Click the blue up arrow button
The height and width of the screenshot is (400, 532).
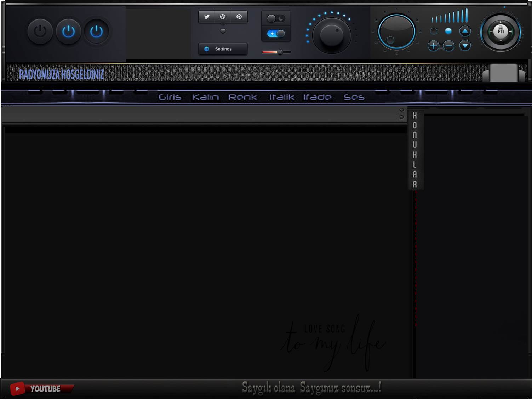[x=465, y=31]
